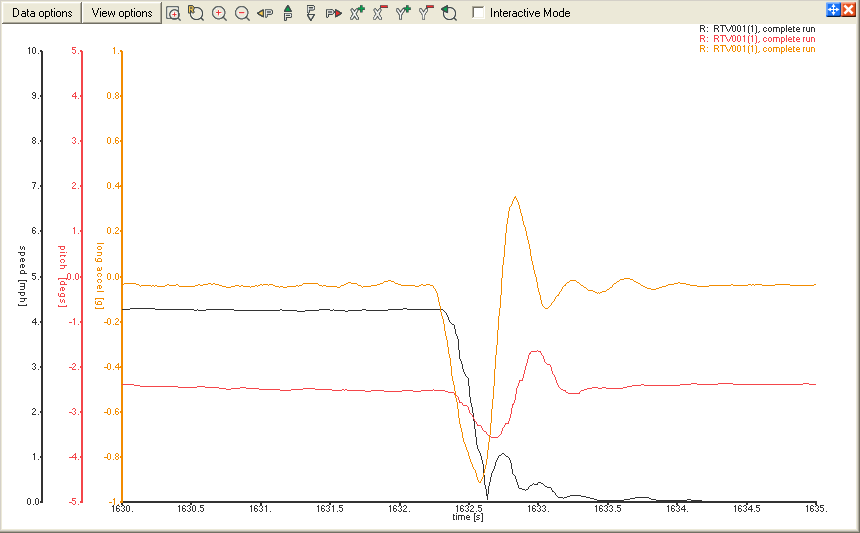Close the graph with the orange X

[x=848, y=9]
